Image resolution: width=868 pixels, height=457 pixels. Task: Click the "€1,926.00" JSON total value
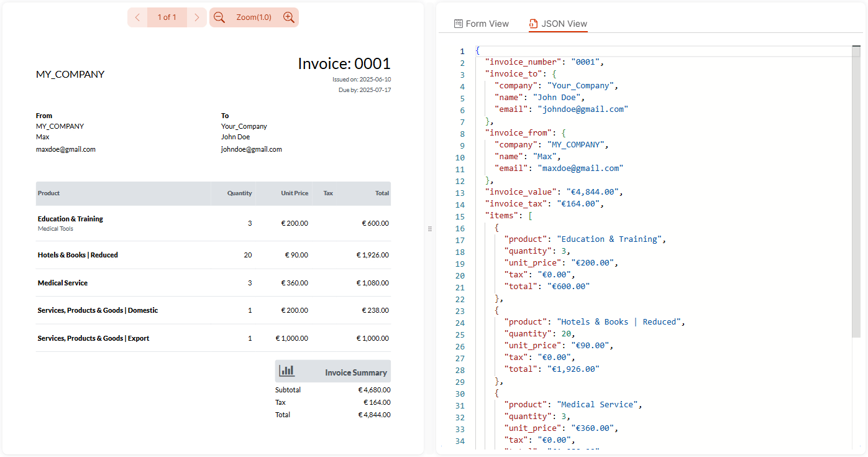pos(573,369)
